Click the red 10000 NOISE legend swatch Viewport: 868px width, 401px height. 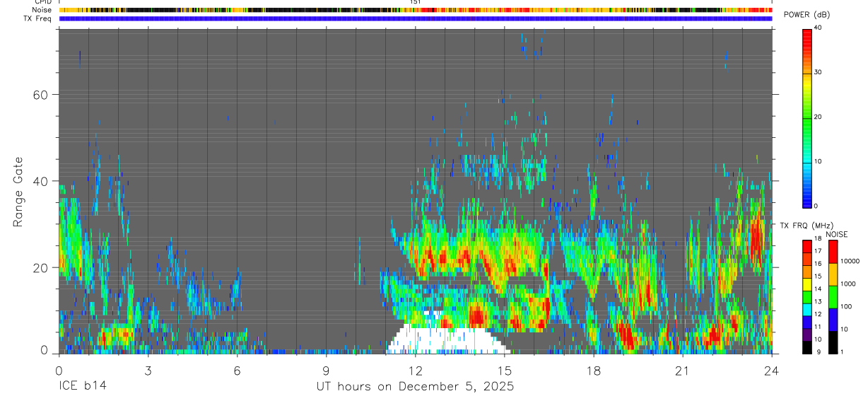click(833, 252)
